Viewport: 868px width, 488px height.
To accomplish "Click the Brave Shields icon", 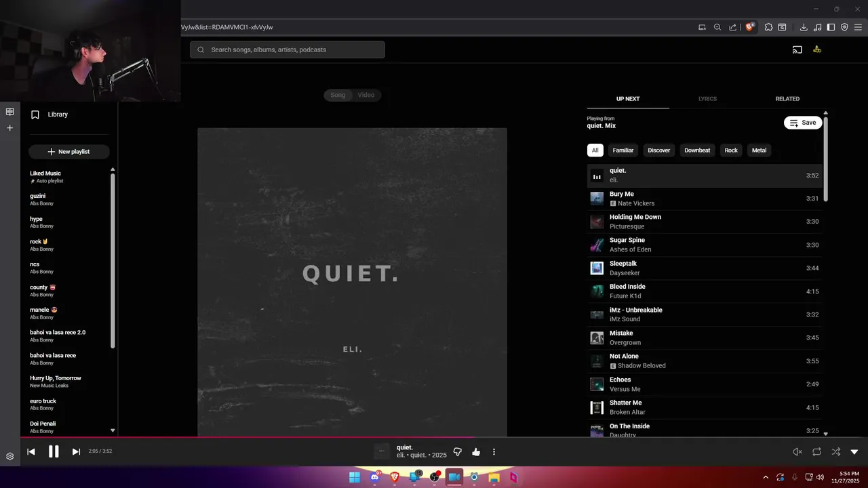I will (749, 27).
